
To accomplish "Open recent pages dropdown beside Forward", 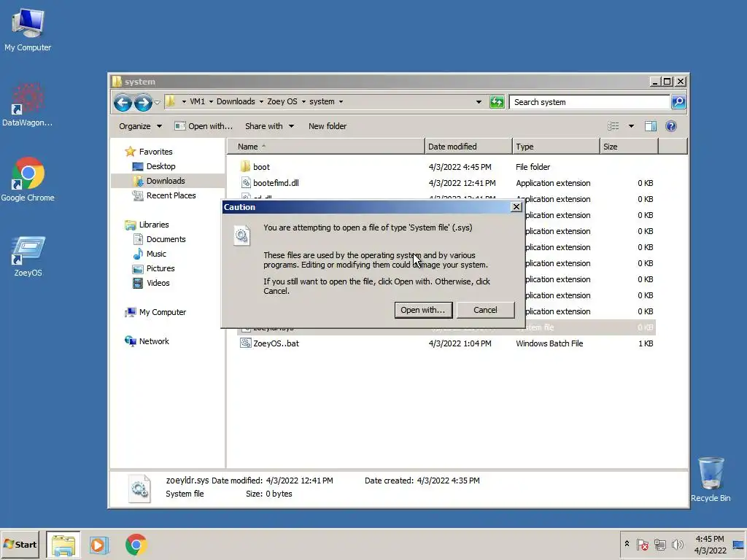I will 158,102.
